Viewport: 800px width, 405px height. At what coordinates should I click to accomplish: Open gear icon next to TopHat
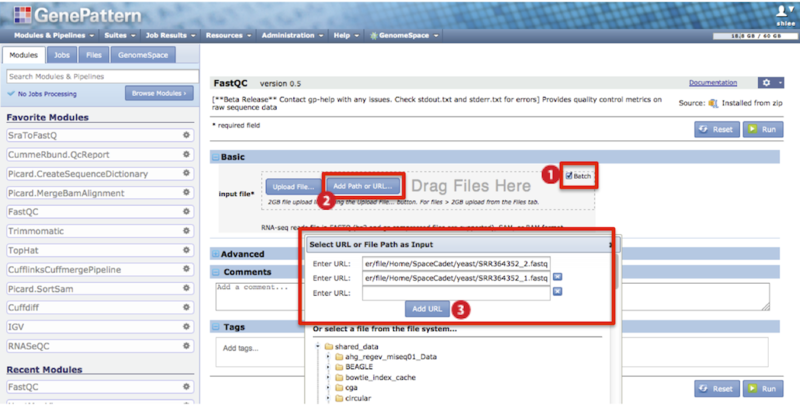186,250
